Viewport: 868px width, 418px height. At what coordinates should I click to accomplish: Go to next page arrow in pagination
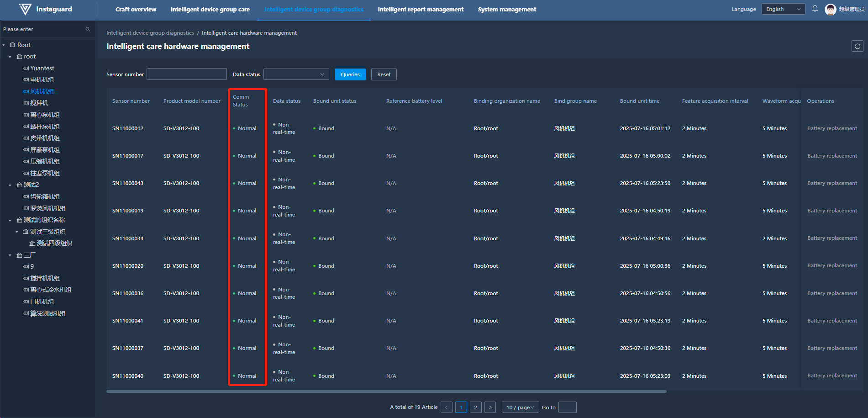[490, 407]
